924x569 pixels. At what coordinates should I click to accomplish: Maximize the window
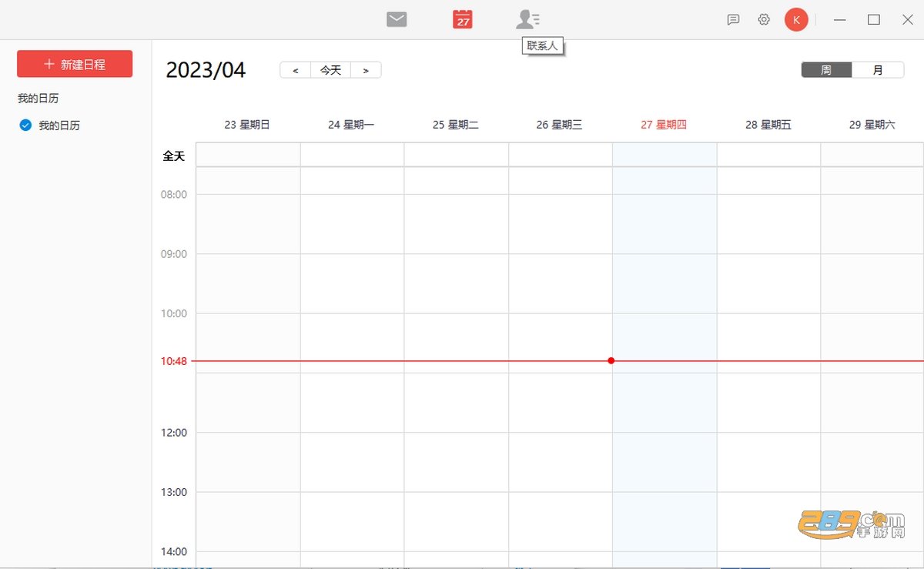coord(874,20)
